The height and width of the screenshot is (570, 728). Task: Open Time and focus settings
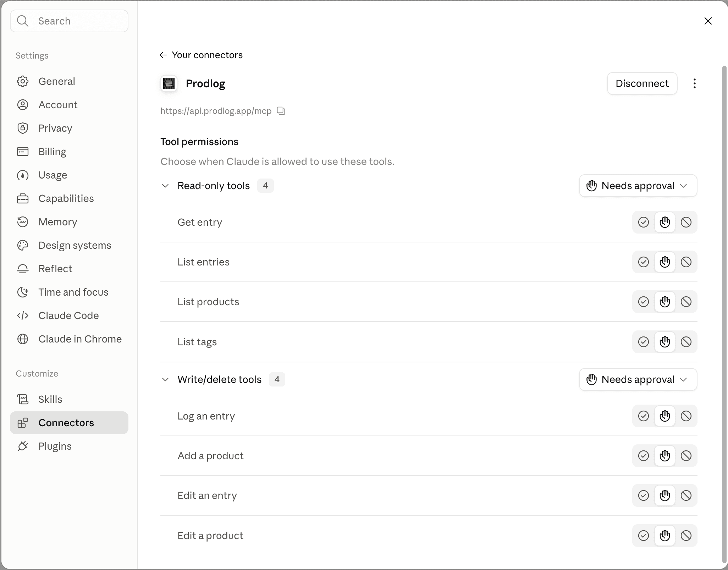(x=69, y=292)
